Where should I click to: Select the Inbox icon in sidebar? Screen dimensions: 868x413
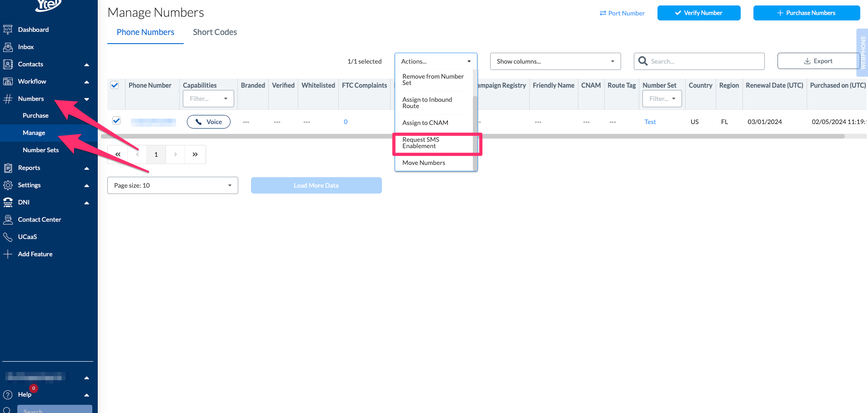coord(8,46)
